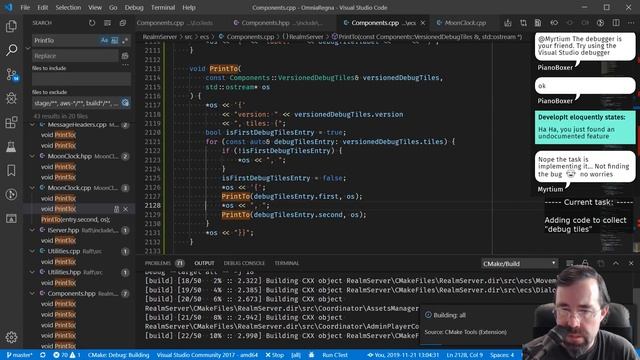Switch to the Terminal panel tab
This screenshot has height=360, width=640.
pyautogui.click(x=287, y=263)
